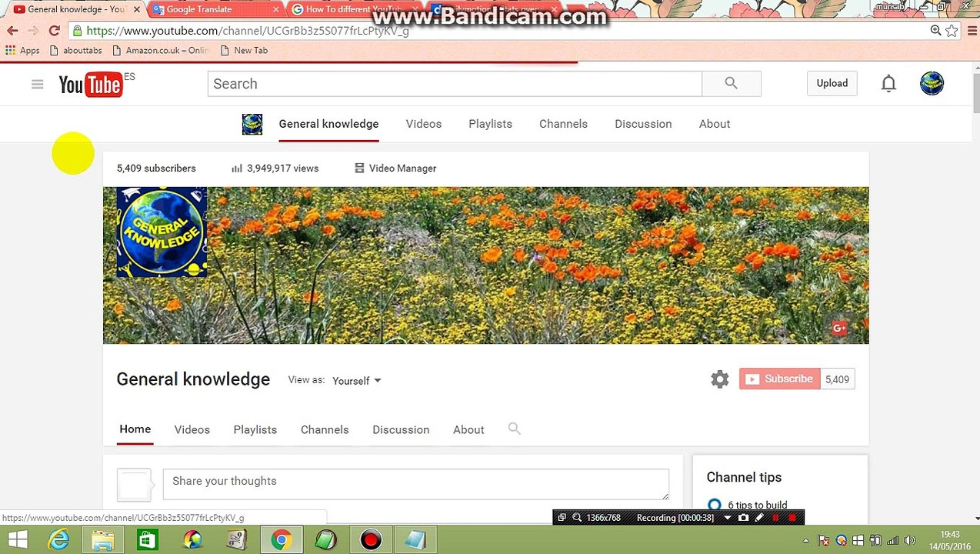
Task: Switch to Playlists in top channel nav
Action: [x=490, y=124]
